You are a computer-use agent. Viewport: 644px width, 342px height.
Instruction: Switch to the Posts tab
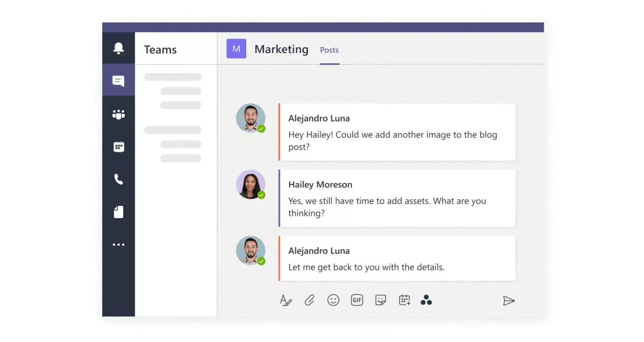coord(329,50)
